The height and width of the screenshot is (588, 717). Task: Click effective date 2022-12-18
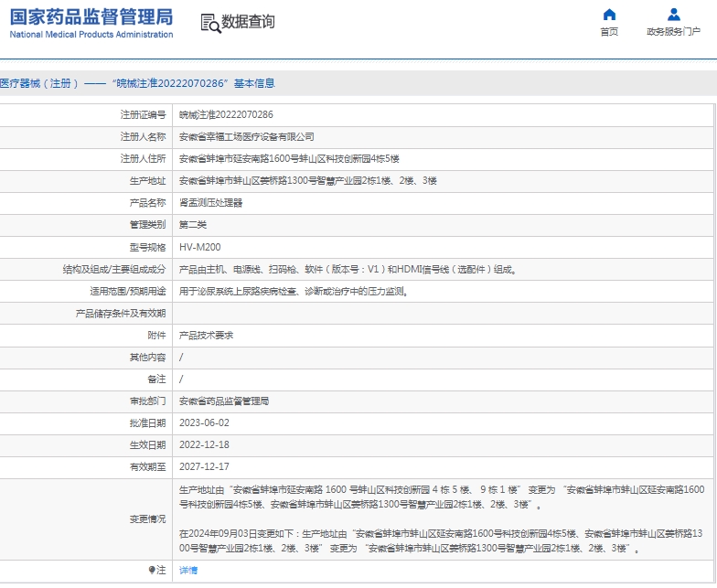coord(204,444)
